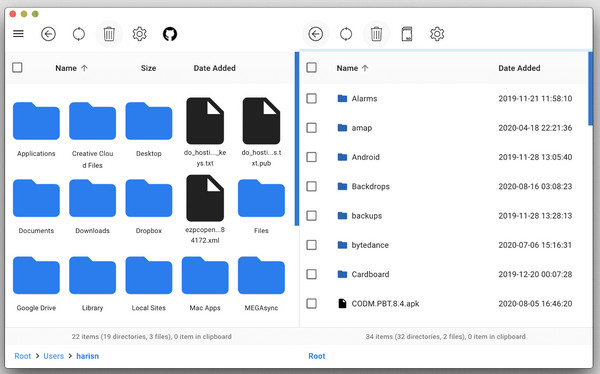This screenshot has height=374, width=600.
Task: Check the Backdrops row checkbox
Action: pos(311,186)
